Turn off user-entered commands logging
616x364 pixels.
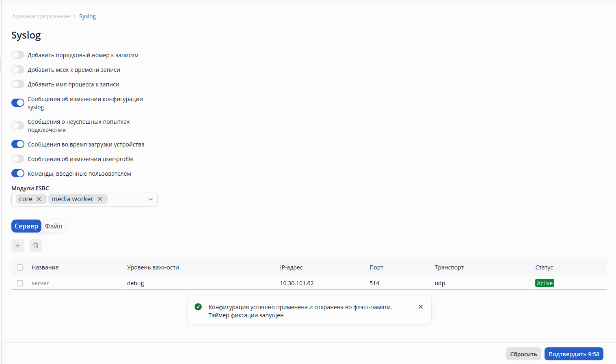[18, 174]
